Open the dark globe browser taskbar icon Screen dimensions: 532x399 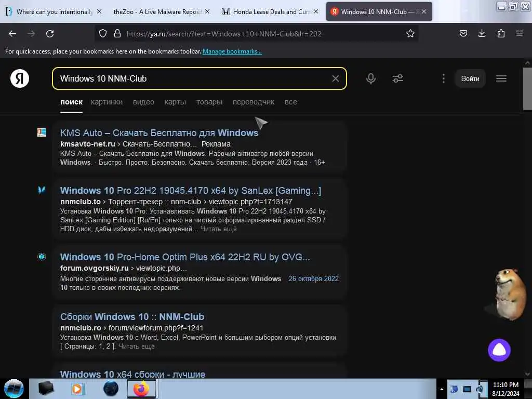point(111,389)
